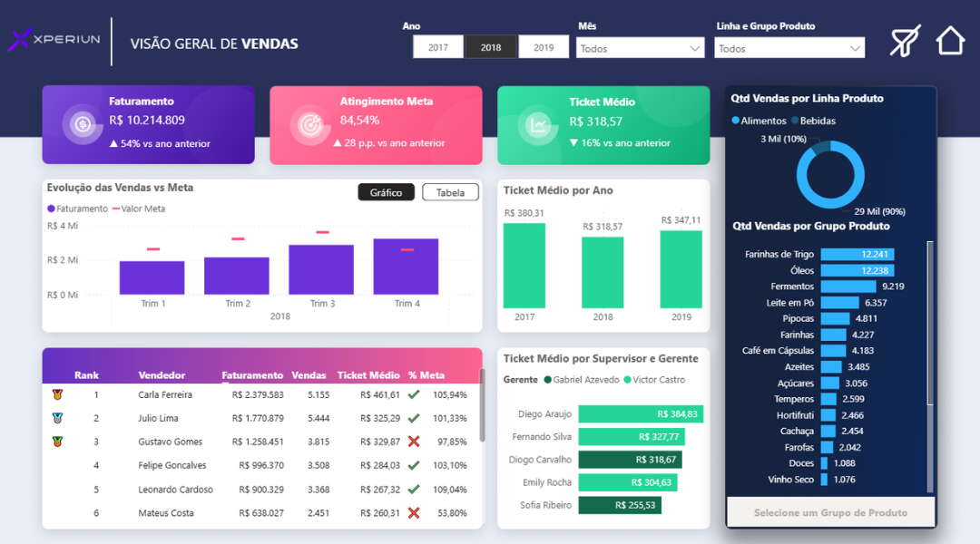Click the gold medal icon for rank 1
980x544 pixels.
[57, 394]
